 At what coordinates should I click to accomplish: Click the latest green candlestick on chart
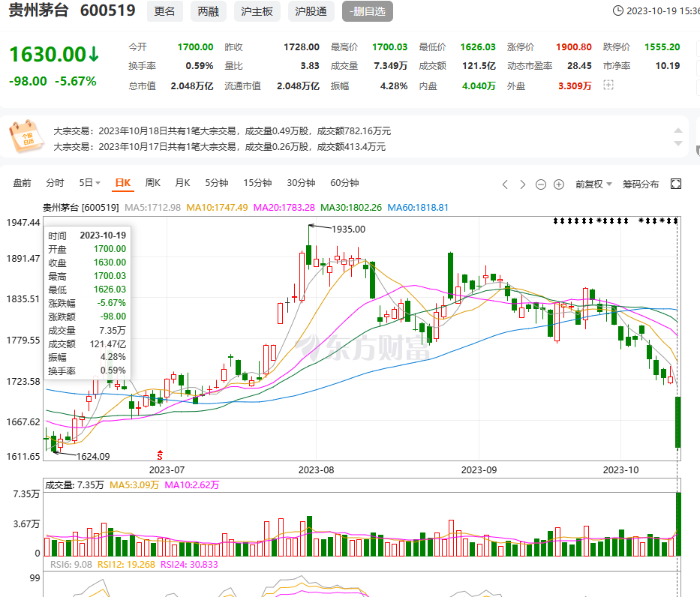tap(678, 422)
